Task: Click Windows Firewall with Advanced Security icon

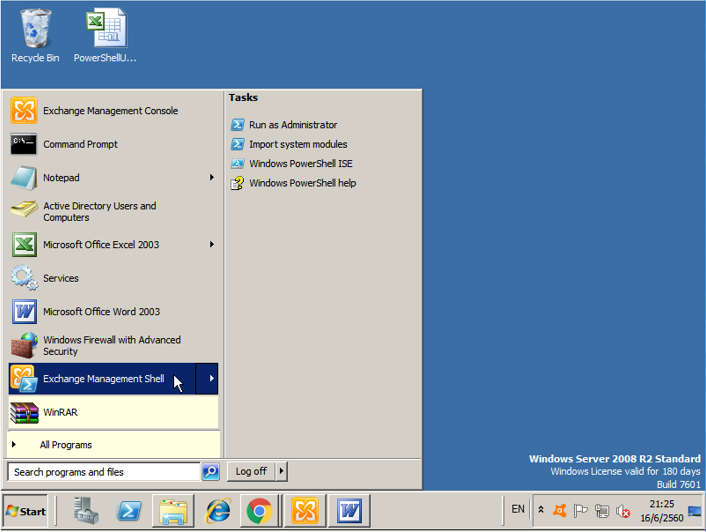Action: point(24,345)
